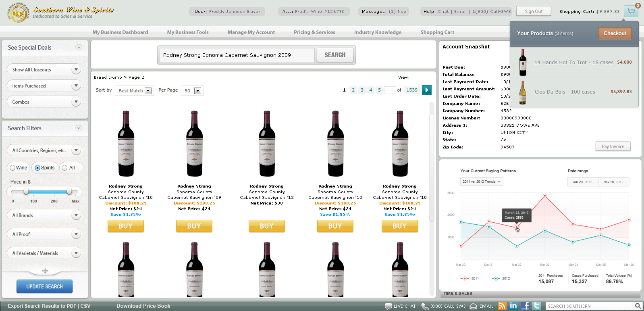Open the All Varietals / Materials dropdown
644x311 pixels.
44,253
